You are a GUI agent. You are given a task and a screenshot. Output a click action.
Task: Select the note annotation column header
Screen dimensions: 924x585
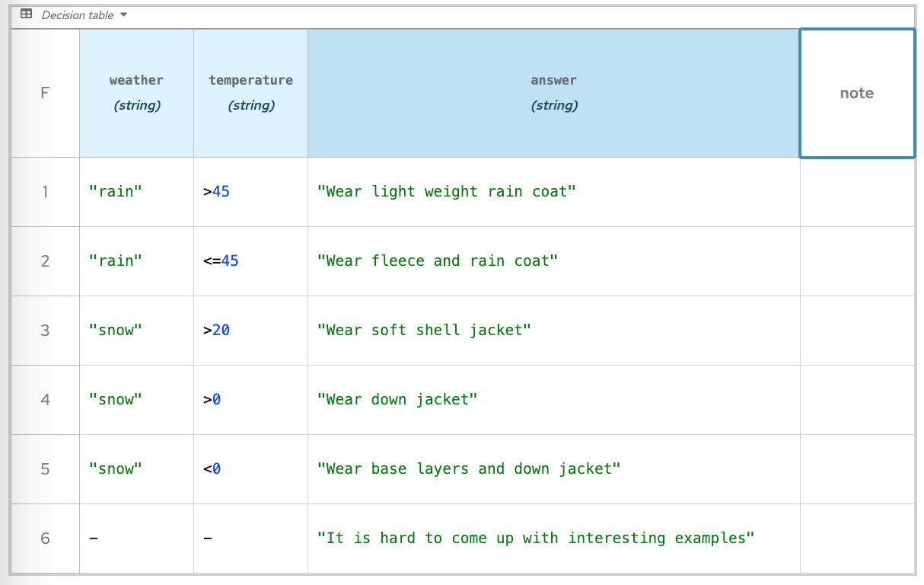pos(856,93)
